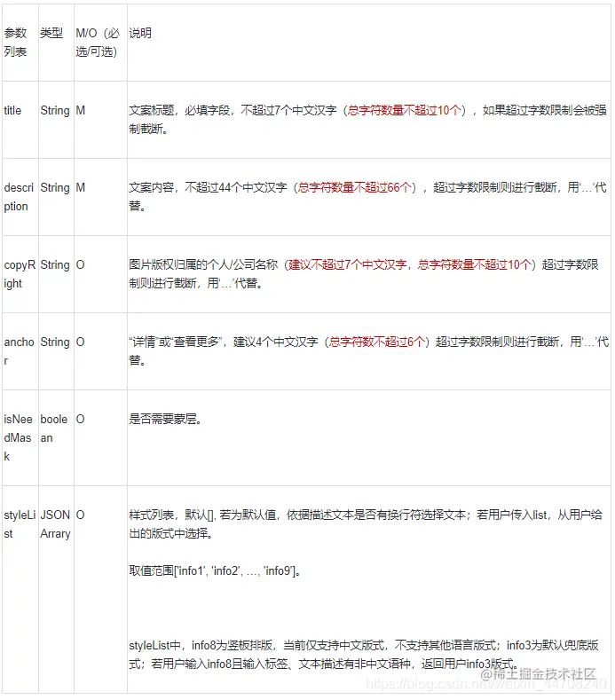Click the line '出的版式中选择。'

coord(170,533)
